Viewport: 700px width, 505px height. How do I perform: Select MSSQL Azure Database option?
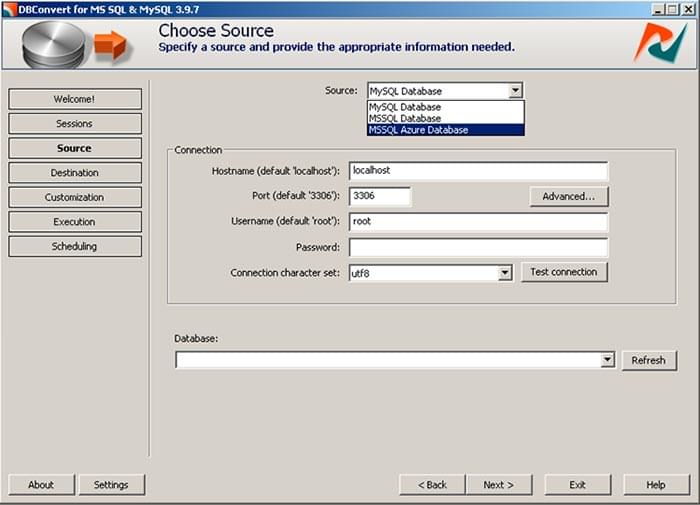tap(446, 130)
